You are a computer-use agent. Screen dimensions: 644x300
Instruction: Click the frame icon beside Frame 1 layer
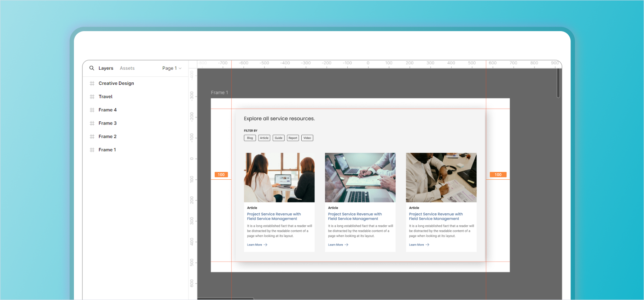coord(92,150)
